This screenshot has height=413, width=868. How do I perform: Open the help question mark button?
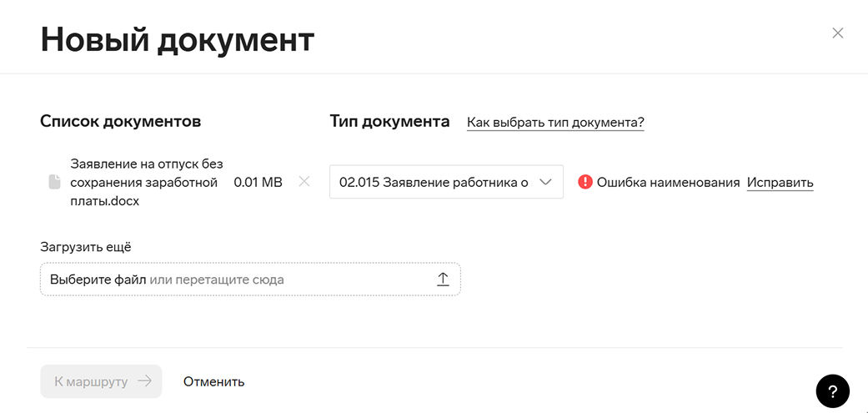pos(833,390)
